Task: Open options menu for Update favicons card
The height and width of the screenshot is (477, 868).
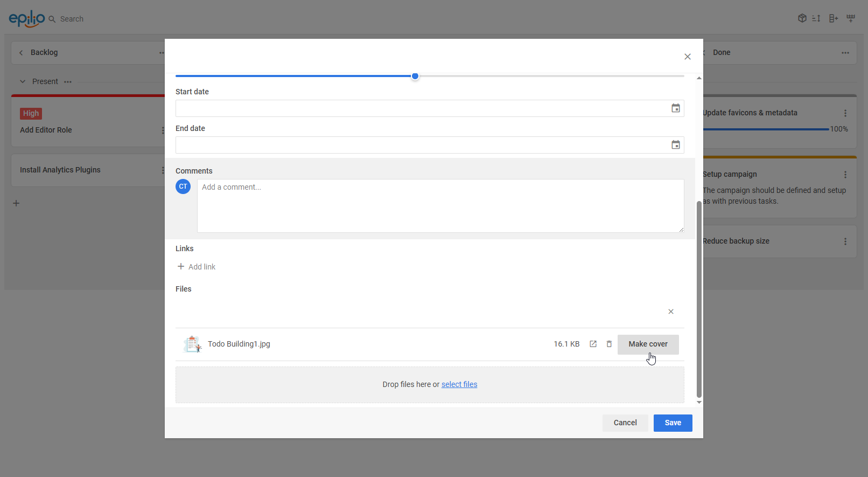Action: pos(845,113)
